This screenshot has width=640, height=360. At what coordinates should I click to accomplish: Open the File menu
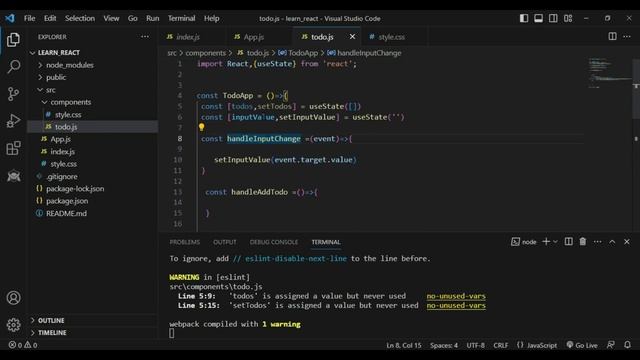(x=29, y=18)
